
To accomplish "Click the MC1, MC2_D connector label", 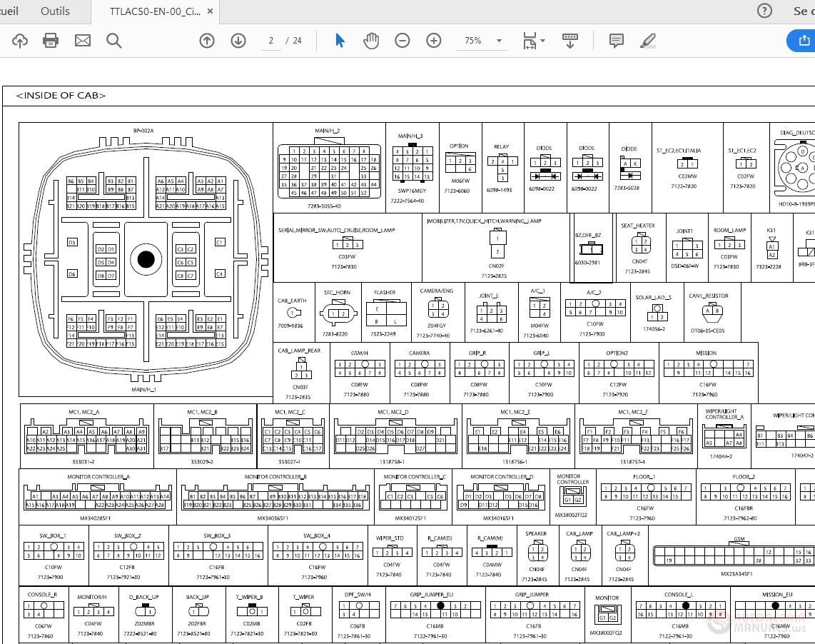I will (393, 412).
